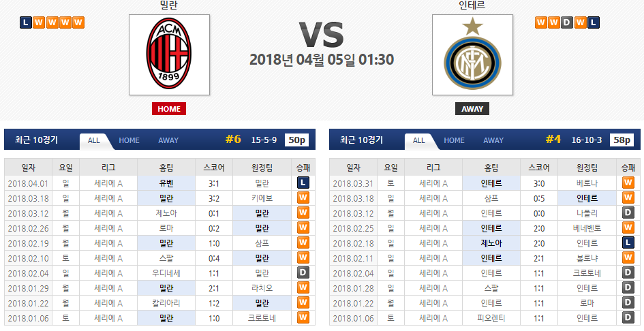Select HOME tab in Inter recent matches panel

(x=454, y=140)
